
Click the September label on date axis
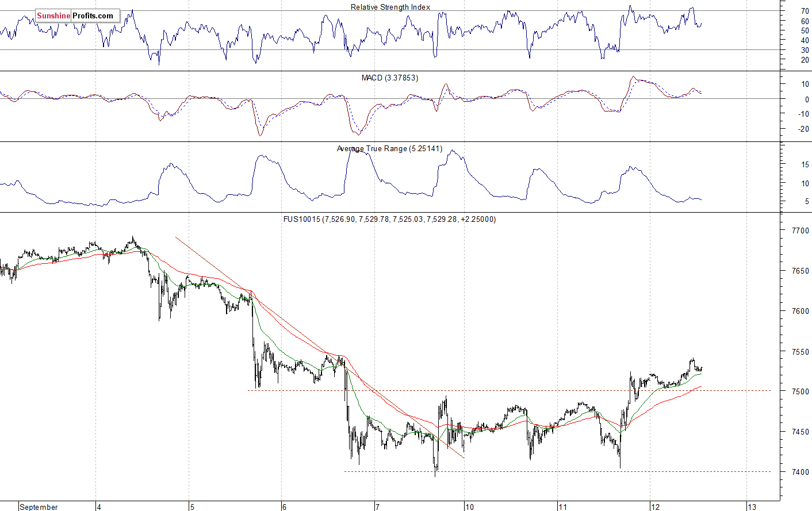(x=39, y=507)
